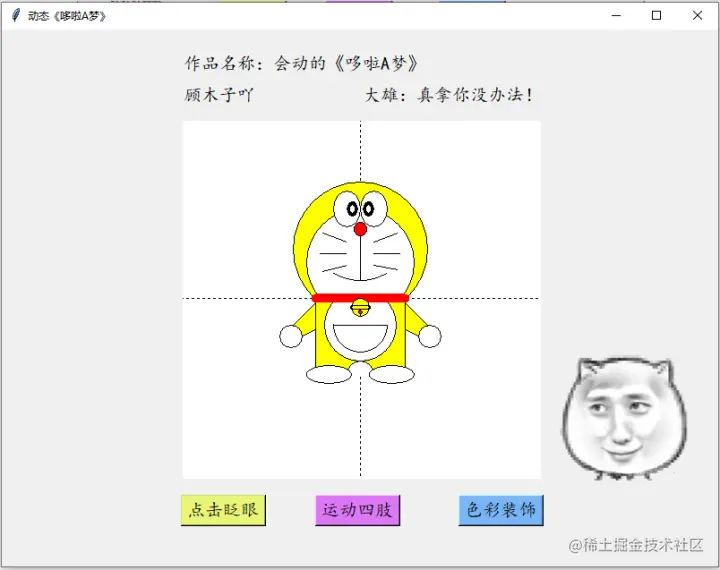Maximize the 动态《哆啦A梦》 window
Screen dimensions: 720x570
coord(657,16)
